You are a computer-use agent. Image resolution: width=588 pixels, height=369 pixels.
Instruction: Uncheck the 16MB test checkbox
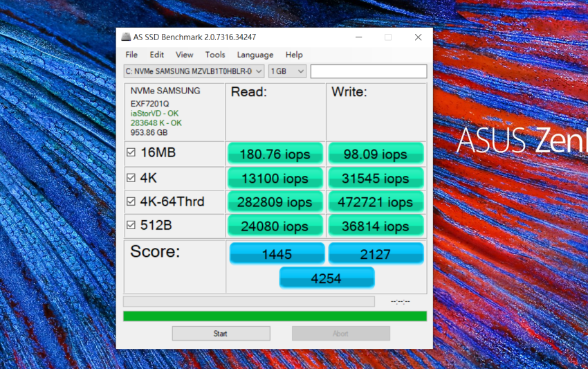131,152
